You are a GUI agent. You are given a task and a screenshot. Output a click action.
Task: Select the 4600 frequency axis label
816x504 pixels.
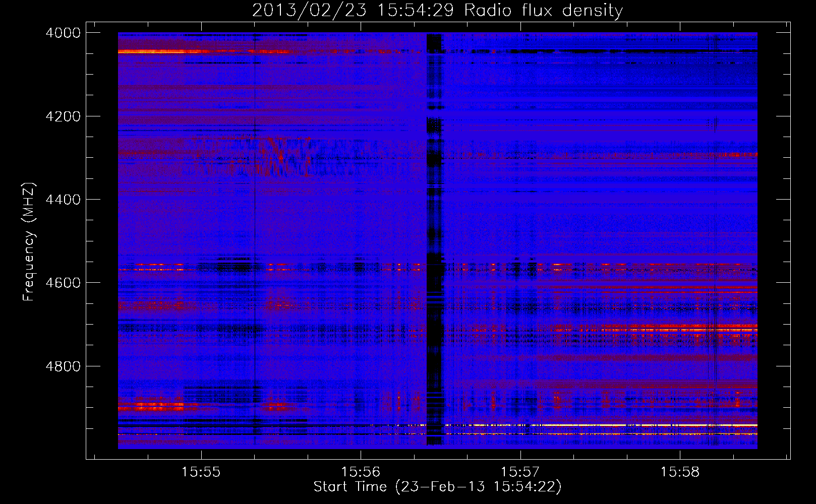pyautogui.click(x=63, y=283)
